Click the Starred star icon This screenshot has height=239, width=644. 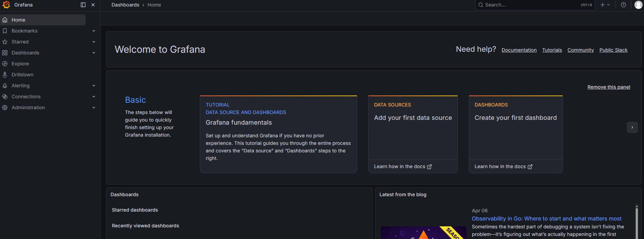(5, 42)
